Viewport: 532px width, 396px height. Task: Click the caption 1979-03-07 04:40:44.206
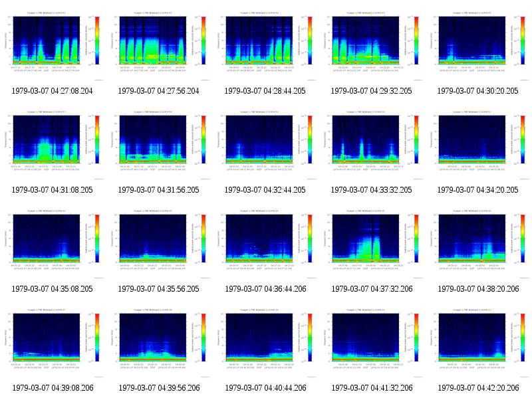pos(265,388)
